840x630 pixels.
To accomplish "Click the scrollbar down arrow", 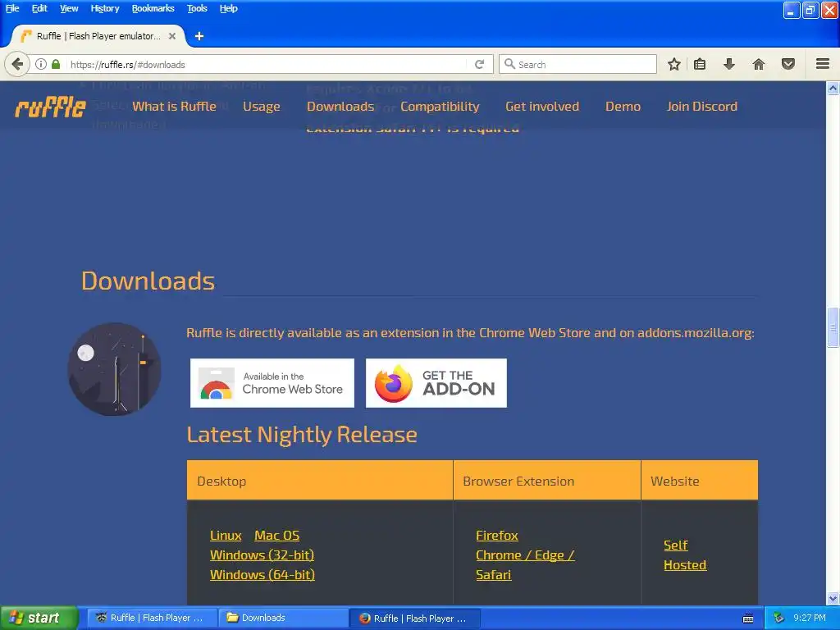I will tap(833, 598).
